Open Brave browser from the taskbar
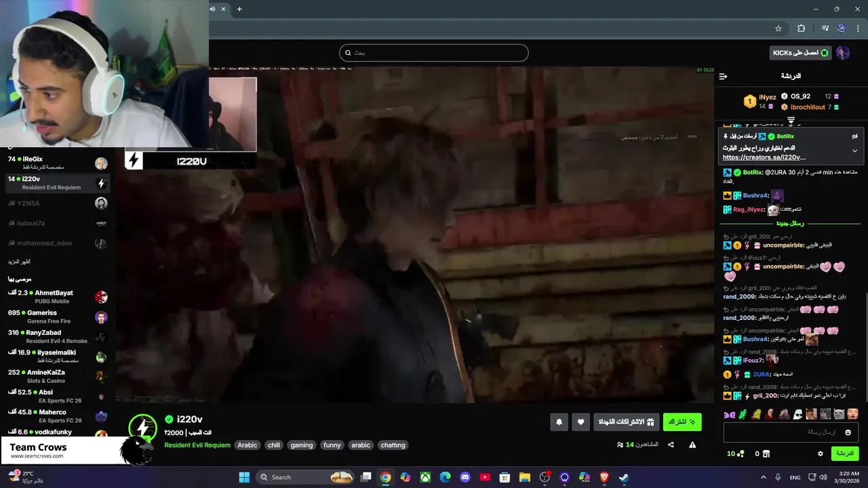This screenshot has width=868, height=488. [604, 477]
